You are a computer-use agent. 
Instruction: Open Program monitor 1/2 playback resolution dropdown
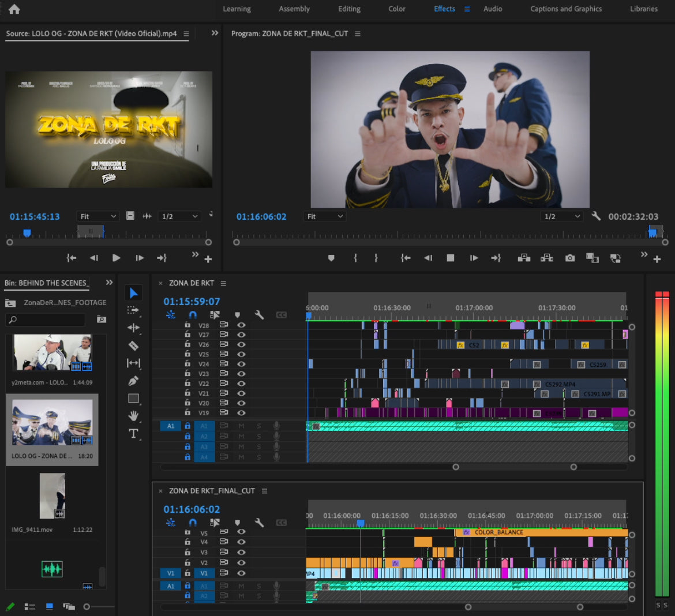tap(561, 216)
